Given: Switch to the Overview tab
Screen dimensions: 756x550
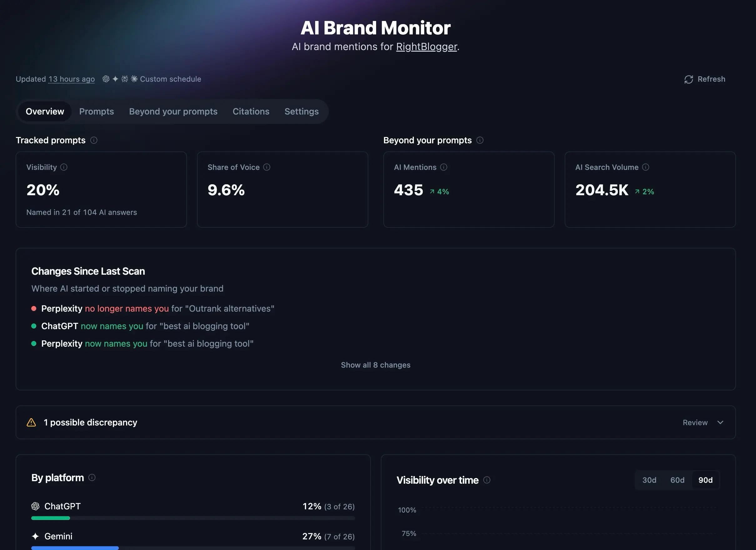Looking at the screenshot, I should [45, 111].
